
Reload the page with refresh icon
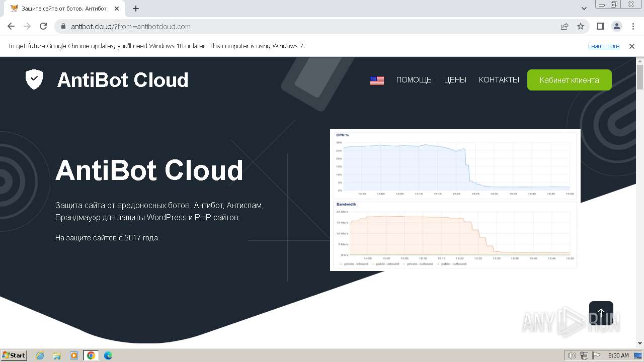[x=43, y=27]
